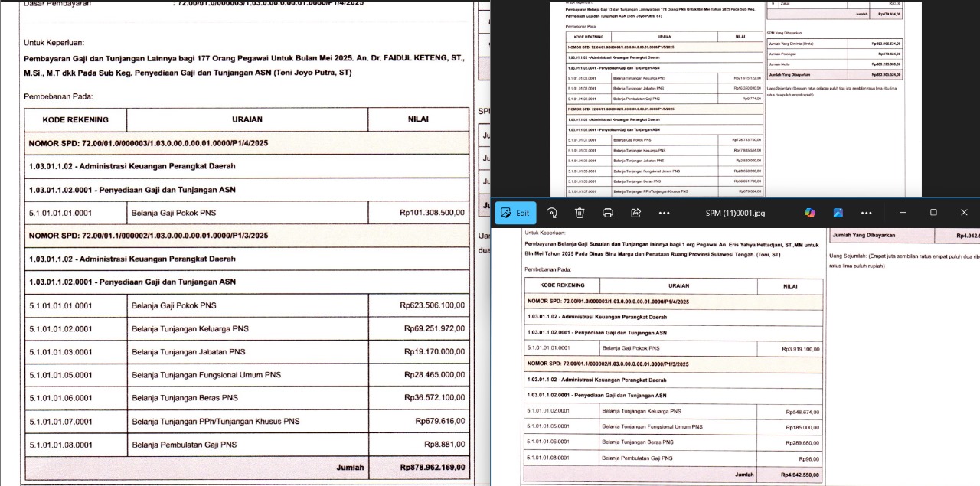Click the amount Rp19.170.000,00
980x486 pixels.
(x=434, y=352)
